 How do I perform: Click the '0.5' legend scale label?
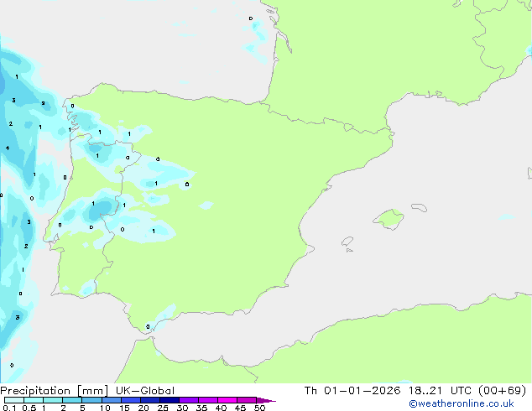[29, 408]
